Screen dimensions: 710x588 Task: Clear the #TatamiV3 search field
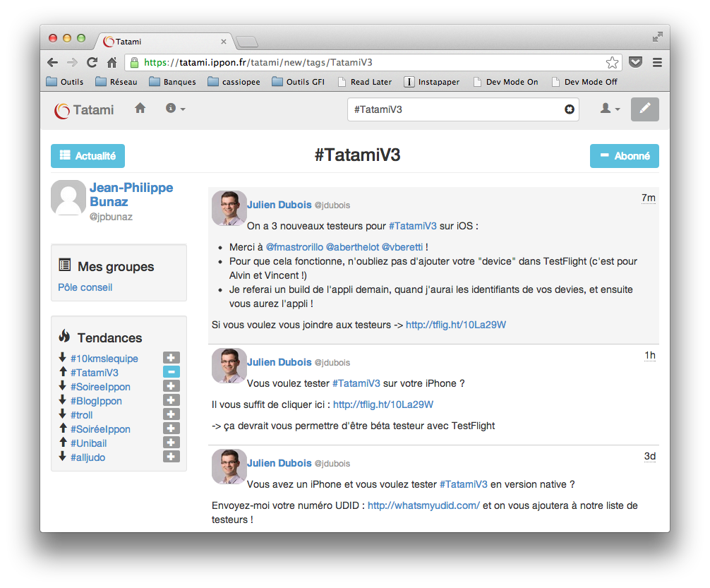pos(569,109)
